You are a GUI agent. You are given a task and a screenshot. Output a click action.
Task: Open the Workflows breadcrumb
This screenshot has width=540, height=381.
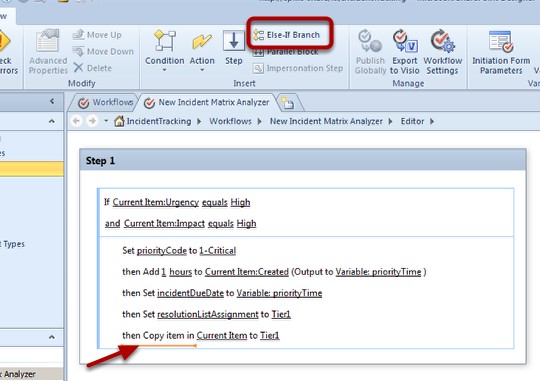[230, 121]
